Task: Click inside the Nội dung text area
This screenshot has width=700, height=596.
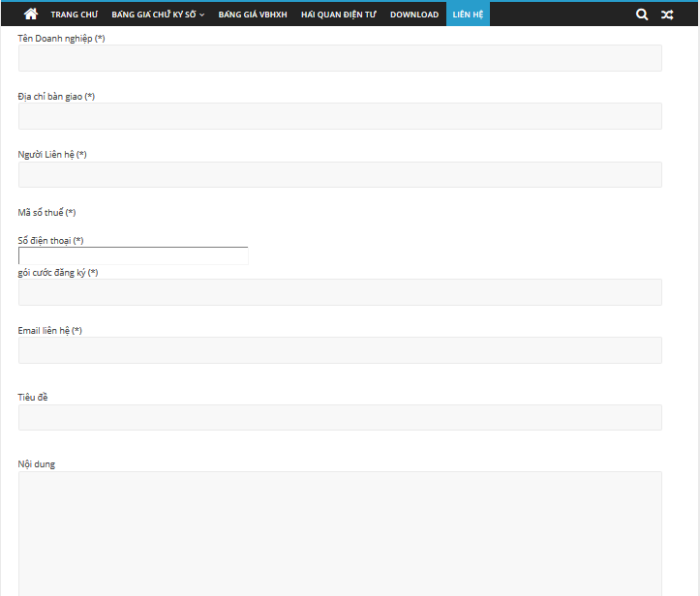Action: 340,532
